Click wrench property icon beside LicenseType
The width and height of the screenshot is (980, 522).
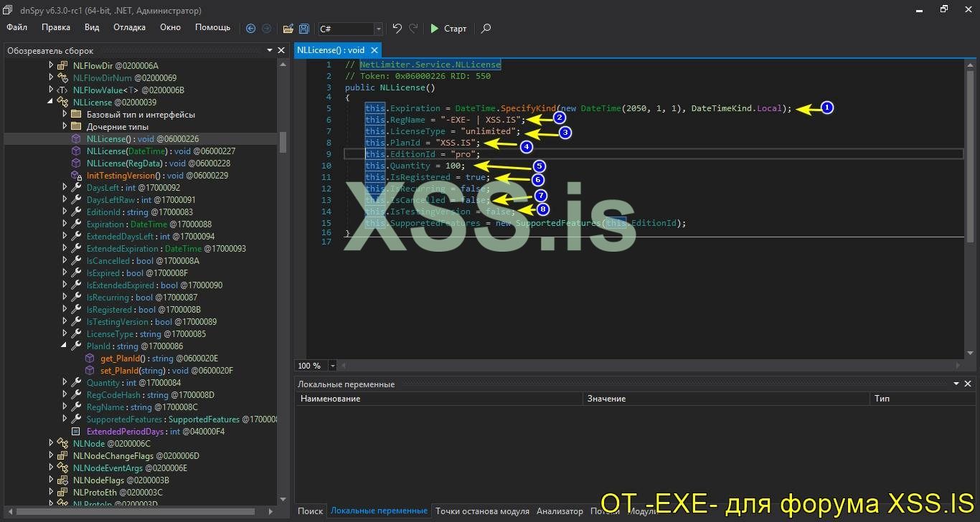tap(76, 334)
